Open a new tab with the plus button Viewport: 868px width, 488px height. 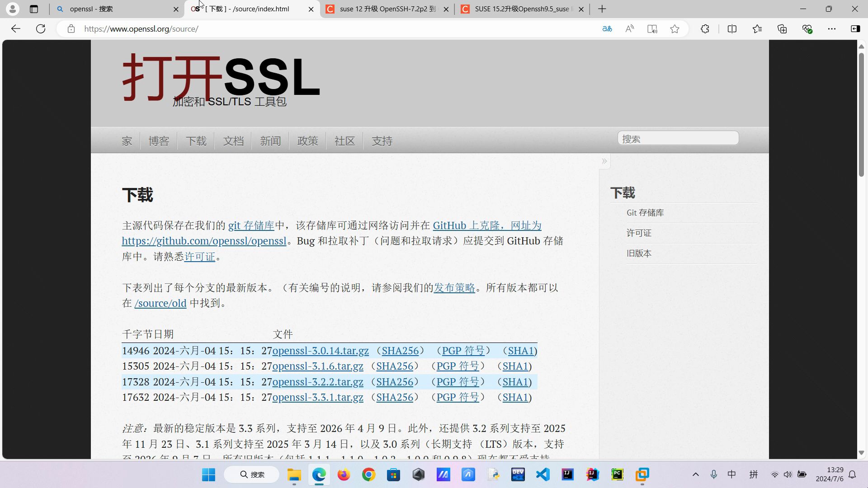tap(602, 9)
